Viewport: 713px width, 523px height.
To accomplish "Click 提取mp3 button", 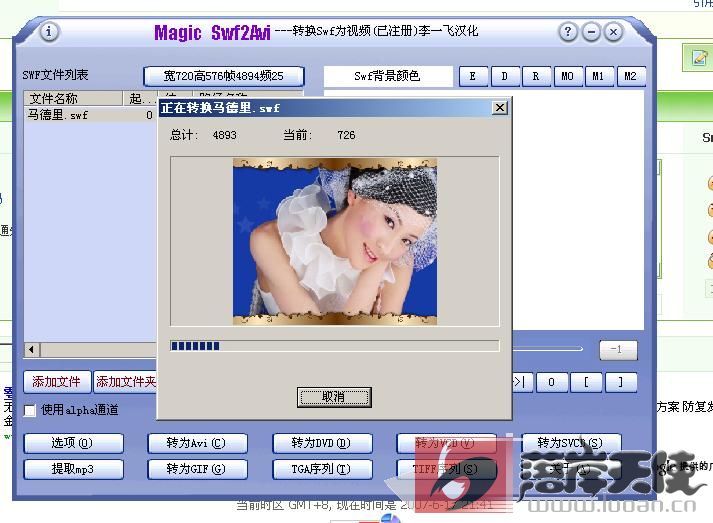I will click(73, 469).
